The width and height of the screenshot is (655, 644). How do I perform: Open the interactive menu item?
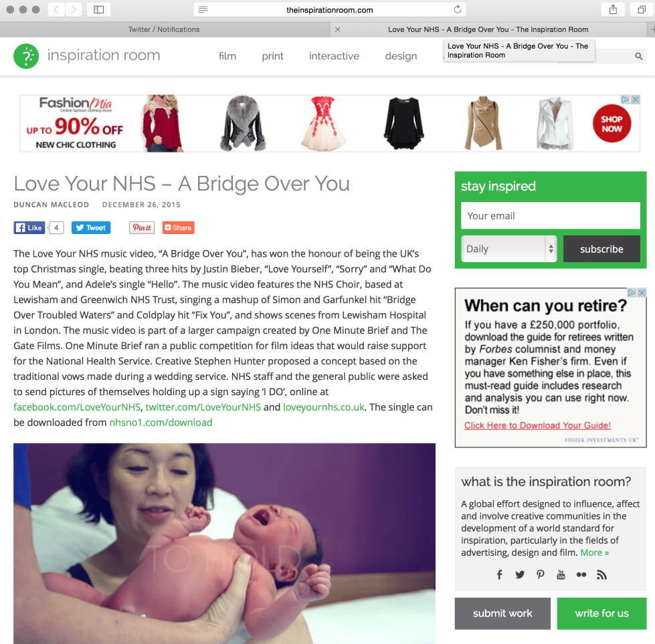coord(334,56)
